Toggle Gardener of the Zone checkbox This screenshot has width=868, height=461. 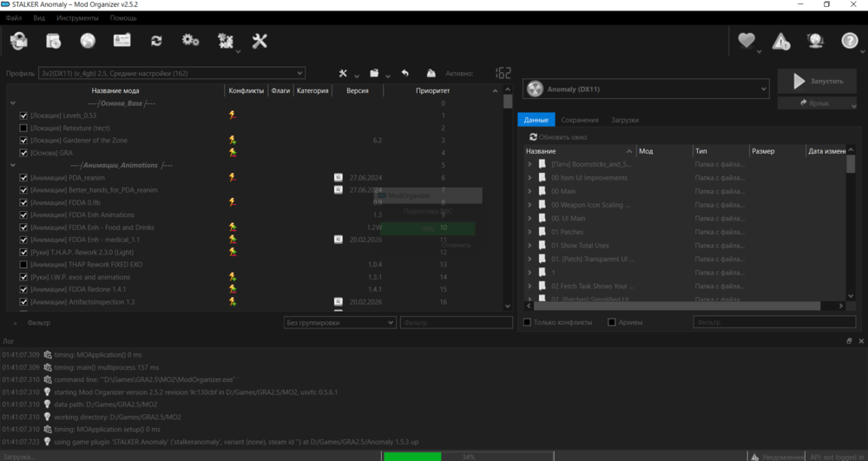23,141
